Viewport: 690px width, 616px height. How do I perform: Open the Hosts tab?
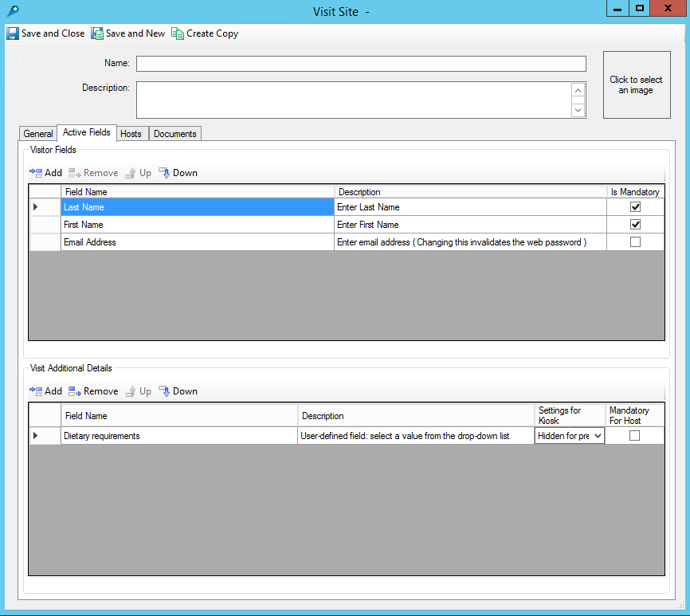pos(131,134)
